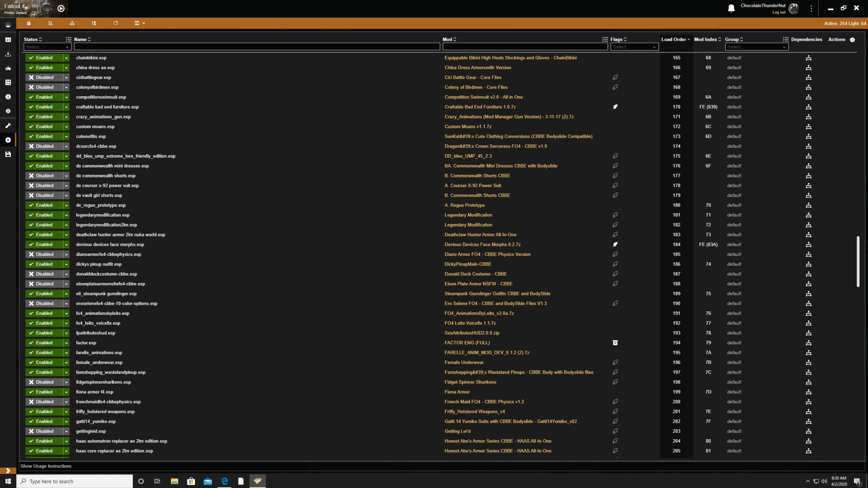Sort by the Mod column header
Image resolution: width=868 pixels, height=488 pixels.
click(449, 40)
